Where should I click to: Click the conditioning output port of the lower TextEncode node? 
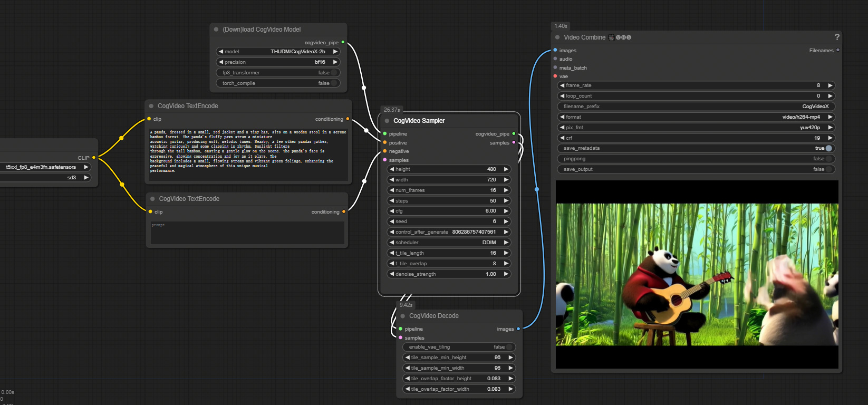point(344,212)
